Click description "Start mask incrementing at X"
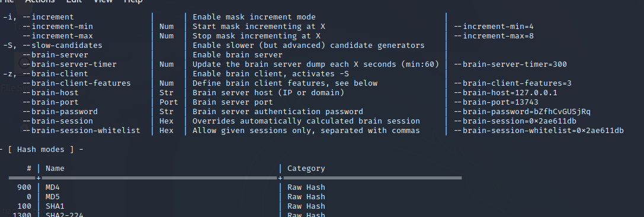644x217 pixels. [x=259, y=27]
